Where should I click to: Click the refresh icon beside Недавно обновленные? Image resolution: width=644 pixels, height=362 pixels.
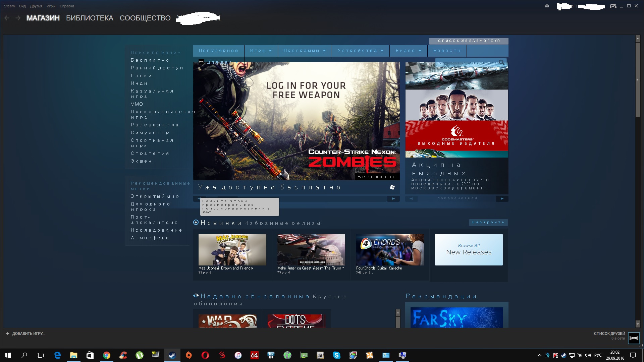coord(196,296)
